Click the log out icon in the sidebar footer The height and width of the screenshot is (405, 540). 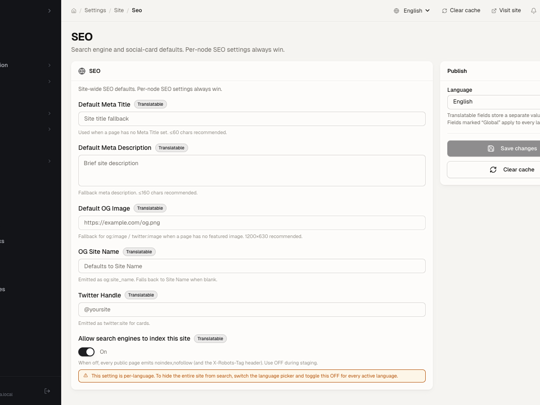pos(47,391)
